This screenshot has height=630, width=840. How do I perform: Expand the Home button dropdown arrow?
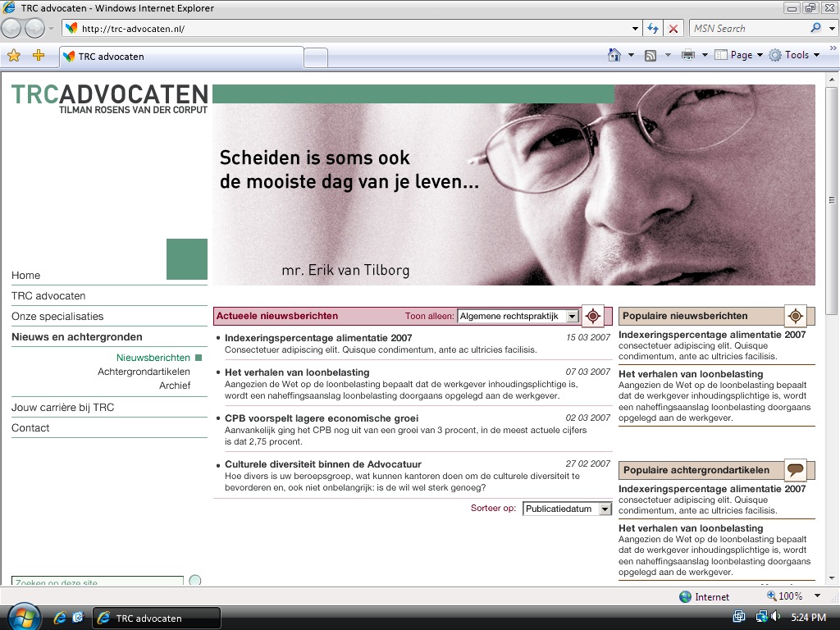click(x=631, y=55)
